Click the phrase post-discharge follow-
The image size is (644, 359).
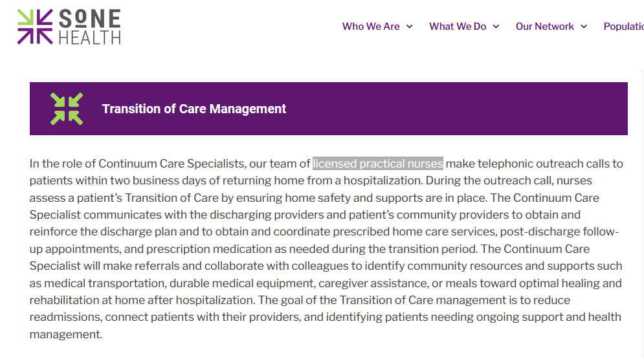click(559, 232)
